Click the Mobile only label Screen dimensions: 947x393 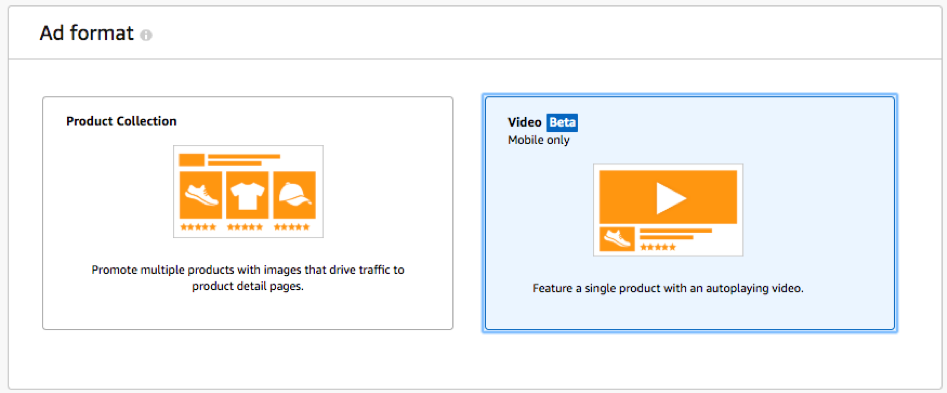coord(539,141)
